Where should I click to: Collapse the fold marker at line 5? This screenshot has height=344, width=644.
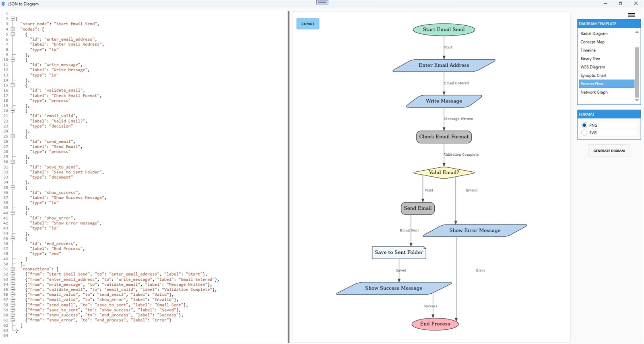tap(12, 34)
